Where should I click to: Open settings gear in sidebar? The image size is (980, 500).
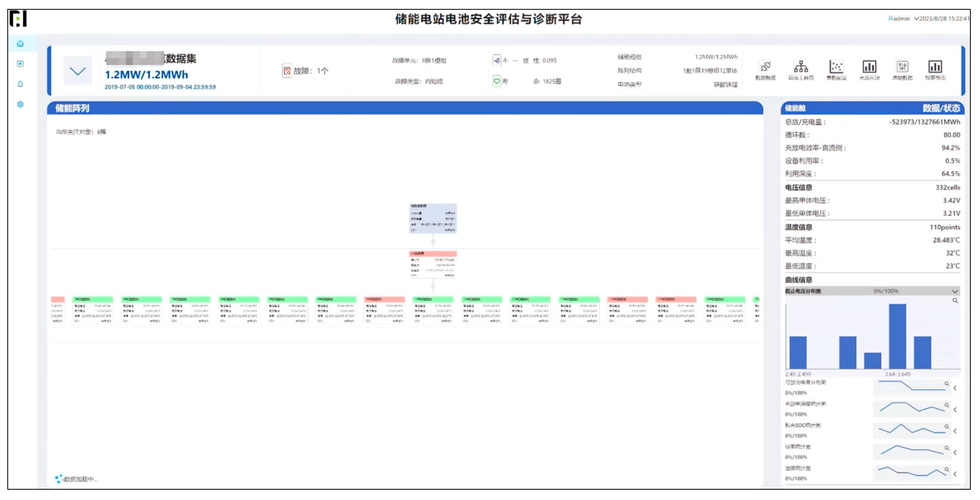coord(21,104)
